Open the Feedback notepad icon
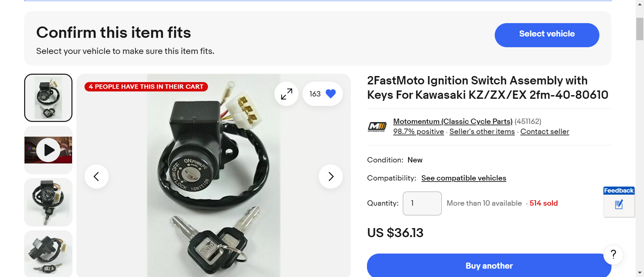Screen dimensions: 644x277 pos(619,204)
